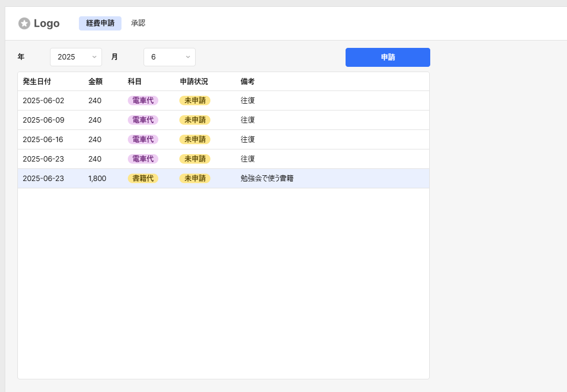Click the star logo icon
Screen dimensions: 567x392
(24, 23)
